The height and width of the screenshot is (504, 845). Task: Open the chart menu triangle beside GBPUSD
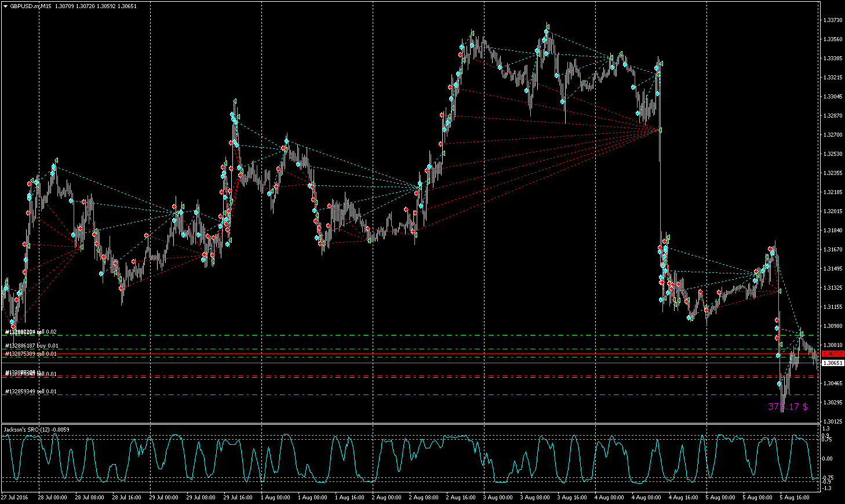click(x=5, y=6)
